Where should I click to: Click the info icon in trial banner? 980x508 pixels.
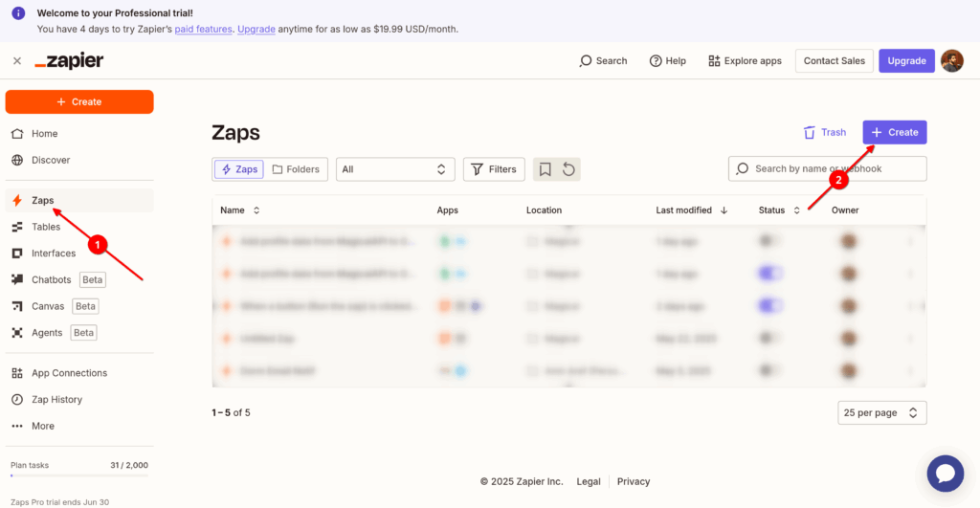pos(19,13)
